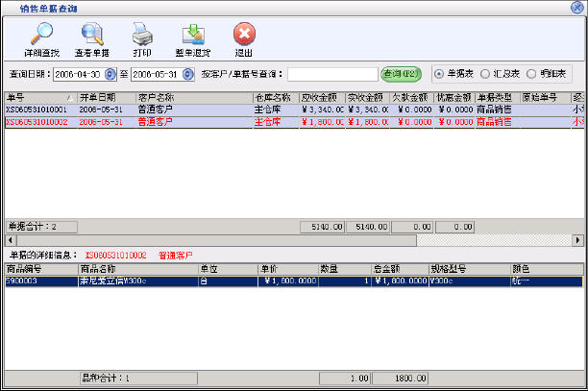Click the horizontal scrollbar under the order list
Image resolution: width=588 pixels, height=391 pixels.
(288, 239)
